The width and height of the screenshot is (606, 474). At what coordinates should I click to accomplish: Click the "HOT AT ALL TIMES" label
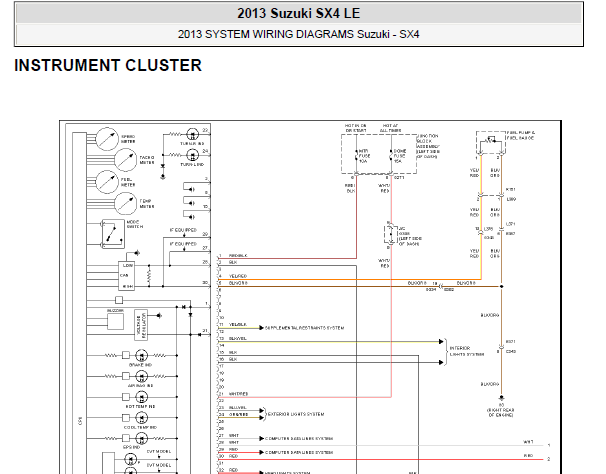click(x=390, y=128)
